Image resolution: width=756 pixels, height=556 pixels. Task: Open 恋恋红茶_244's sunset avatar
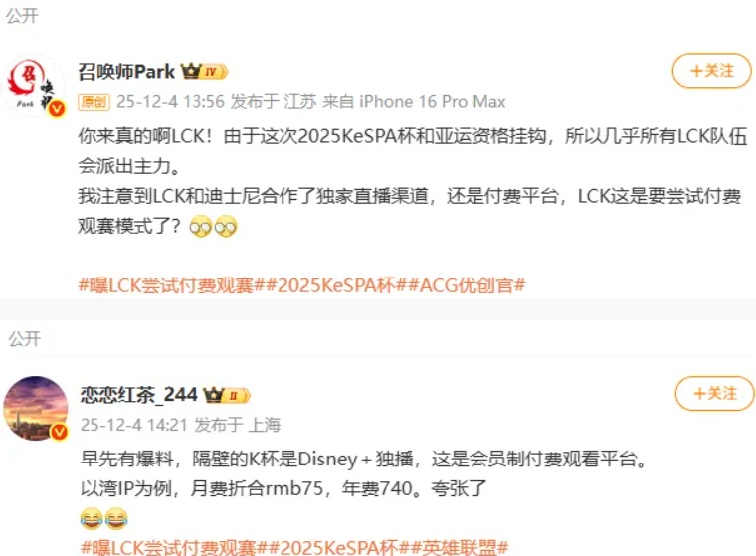[36, 408]
